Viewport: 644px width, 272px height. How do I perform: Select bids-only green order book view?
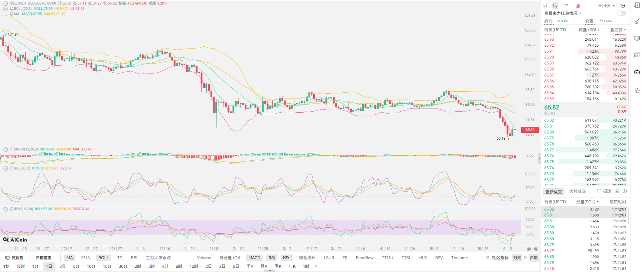pyautogui.click(x=567, y=6)
